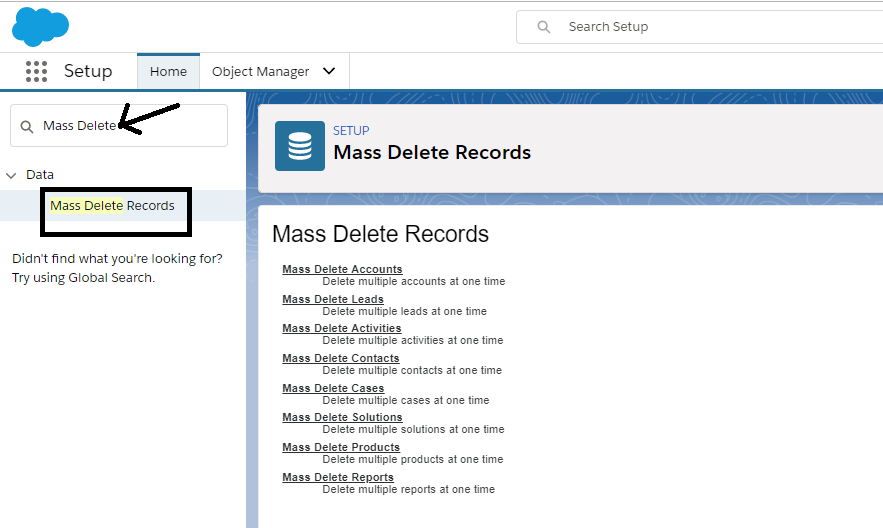The height and width of the screenshot is (528, 883).
Task: Click inside the Search Setup field
Action: (700, 27)
